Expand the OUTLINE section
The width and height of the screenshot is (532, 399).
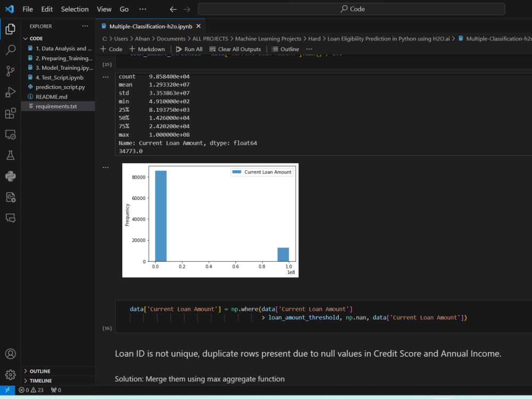coord(40,371)
